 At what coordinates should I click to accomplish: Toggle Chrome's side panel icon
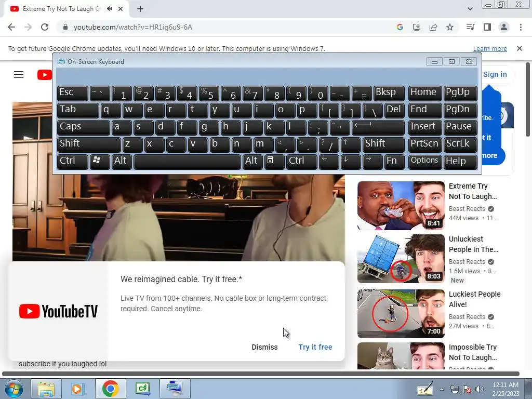(487, 27)
